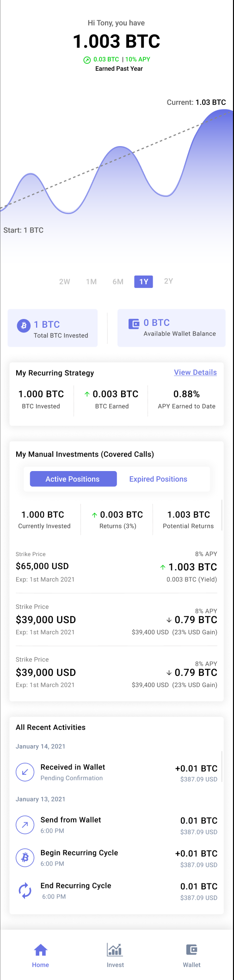The image size is (234, 980).
Task: Click the Received in Wallet arrow icon
Action: pyautogui.click(x=25, y=772)
